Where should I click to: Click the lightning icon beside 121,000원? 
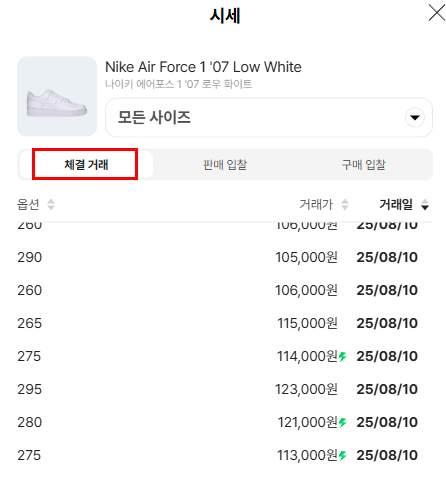tap(342, 422)
